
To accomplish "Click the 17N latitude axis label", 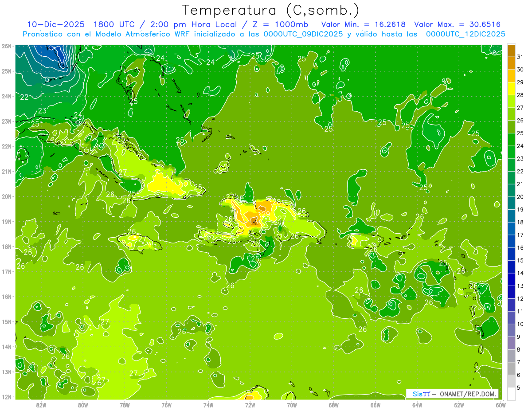I will click(x=6, y=272).
